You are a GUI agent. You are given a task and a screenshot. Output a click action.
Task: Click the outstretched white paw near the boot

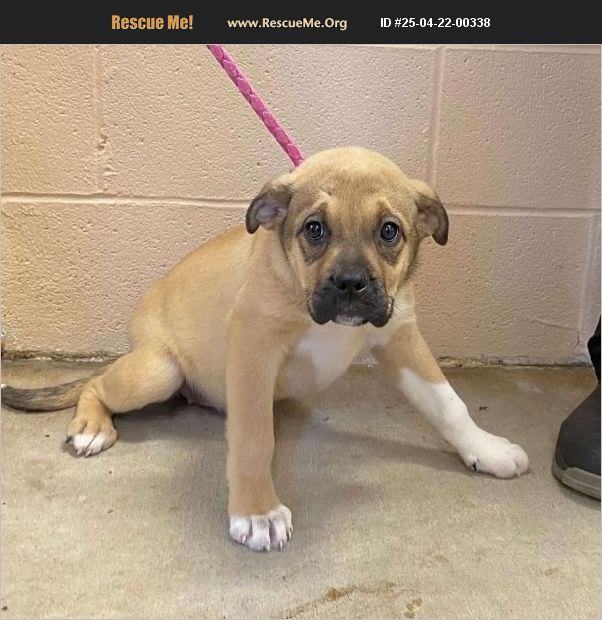tap(494, 455)
